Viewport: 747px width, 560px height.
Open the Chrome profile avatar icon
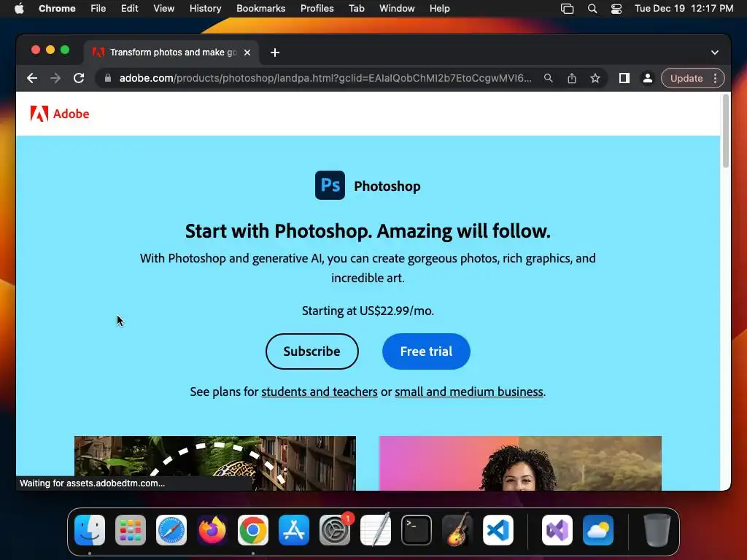(648, 78)
